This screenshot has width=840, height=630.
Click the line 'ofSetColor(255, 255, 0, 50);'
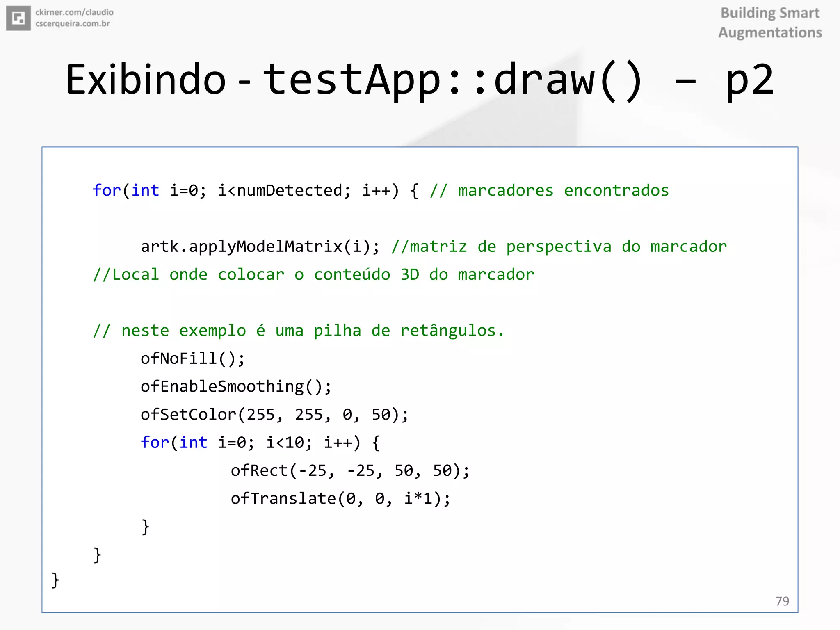[x=275, y=415]
